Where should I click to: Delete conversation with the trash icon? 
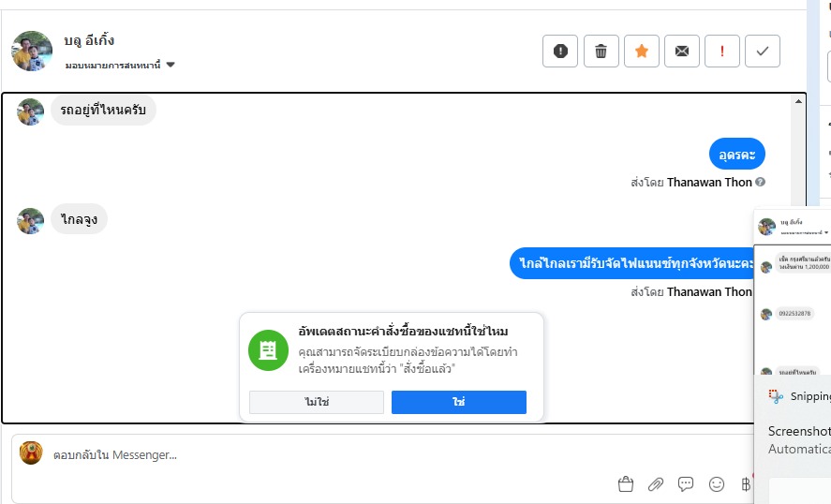(601, 52)
